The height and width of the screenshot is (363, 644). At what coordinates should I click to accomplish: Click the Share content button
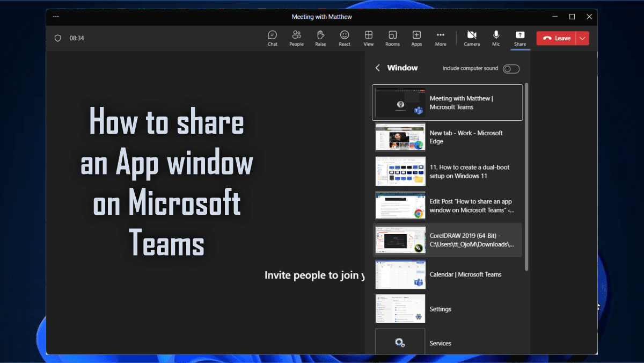(x=520, y=38)
